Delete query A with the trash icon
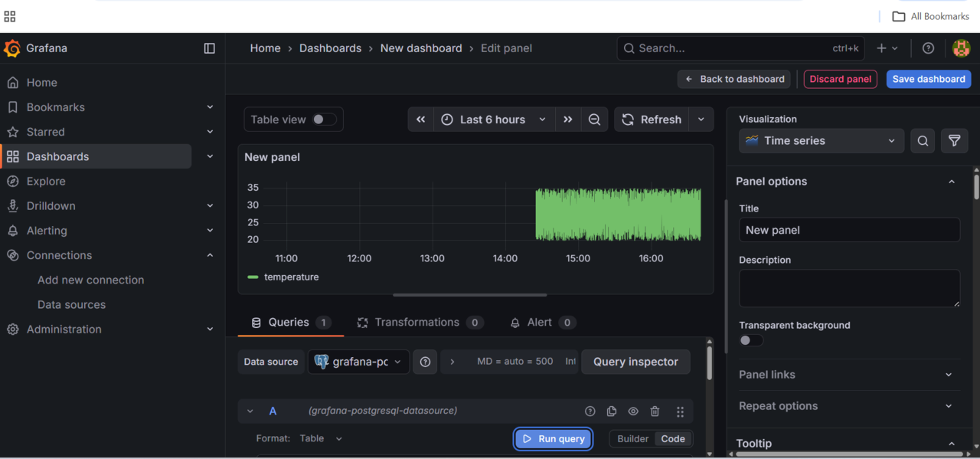 point(655,411)
